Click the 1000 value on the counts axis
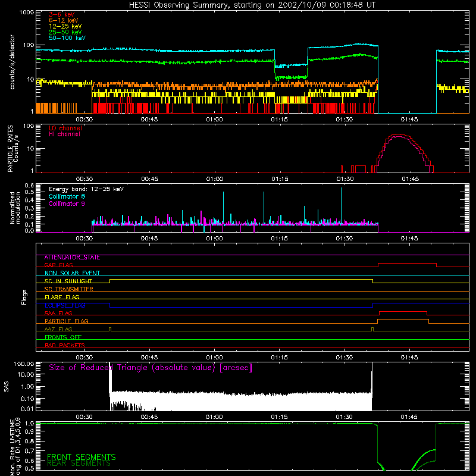 tap(27, 12)
